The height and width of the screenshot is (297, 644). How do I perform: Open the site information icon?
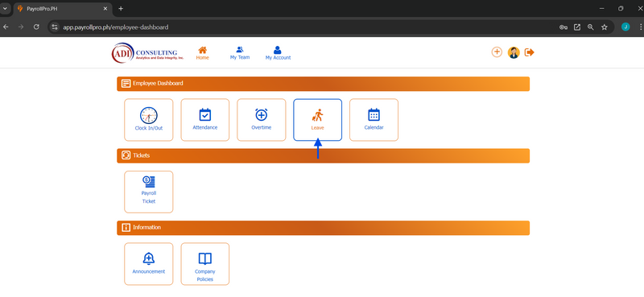[55, 27]
